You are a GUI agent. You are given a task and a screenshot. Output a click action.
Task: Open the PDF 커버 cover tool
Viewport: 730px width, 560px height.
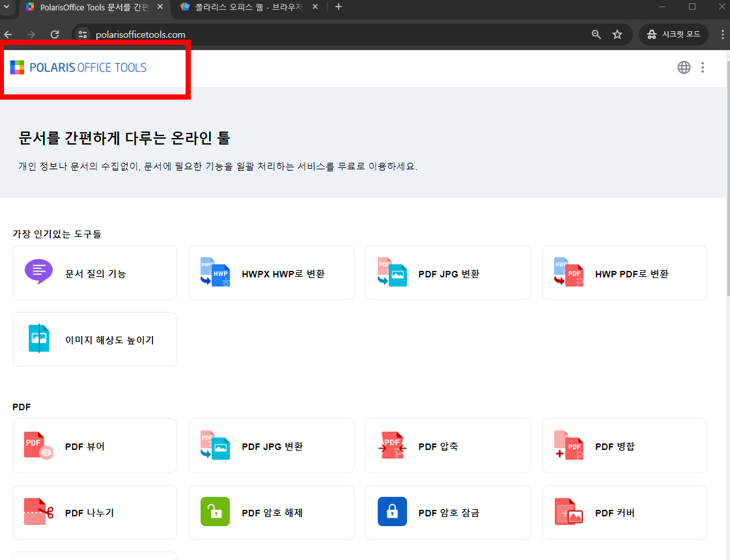coord(624,512)
